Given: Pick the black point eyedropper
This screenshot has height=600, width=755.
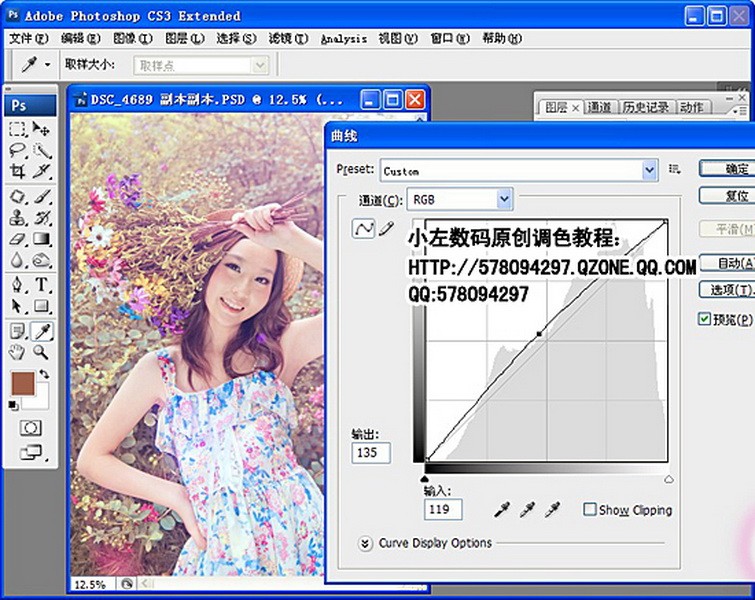Looking at the screenshot, I should pos(502,510).
